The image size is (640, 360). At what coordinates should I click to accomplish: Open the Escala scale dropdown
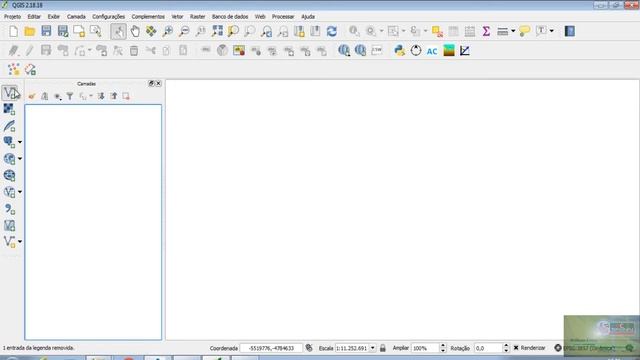click(x=373, y=348)
